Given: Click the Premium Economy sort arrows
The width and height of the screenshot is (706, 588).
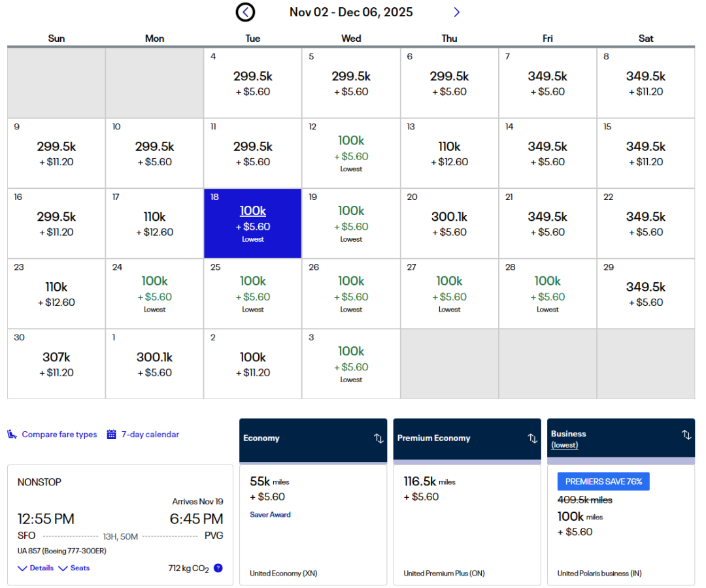Looking at the screenshot, I should pos(532,438).
